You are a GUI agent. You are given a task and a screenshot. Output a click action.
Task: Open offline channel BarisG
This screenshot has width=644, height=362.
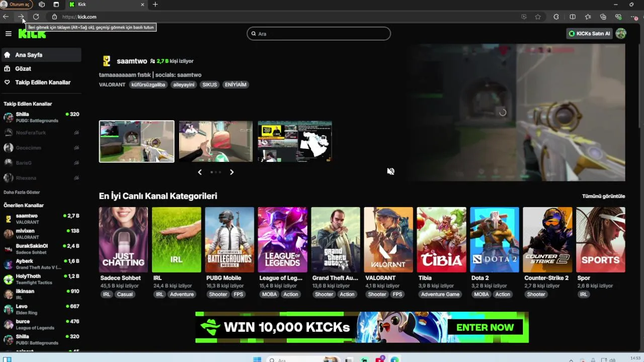pyautogui.click(x=41, y=163)
